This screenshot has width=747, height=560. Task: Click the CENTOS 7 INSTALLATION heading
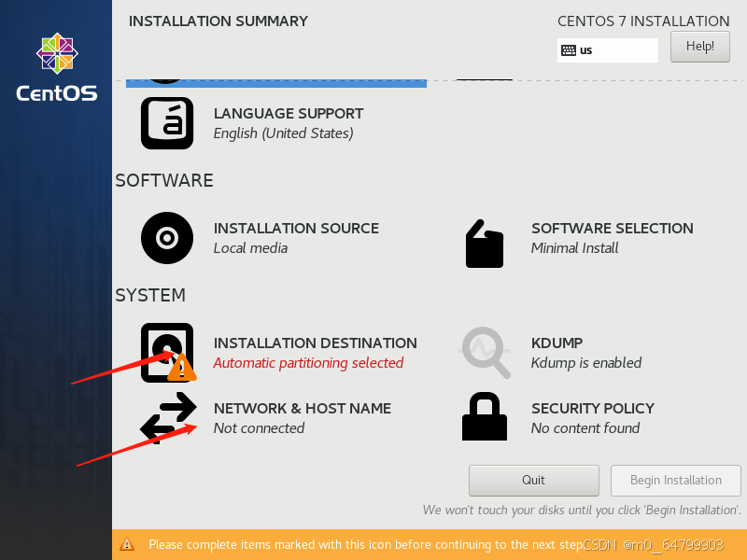click(643, 21)
